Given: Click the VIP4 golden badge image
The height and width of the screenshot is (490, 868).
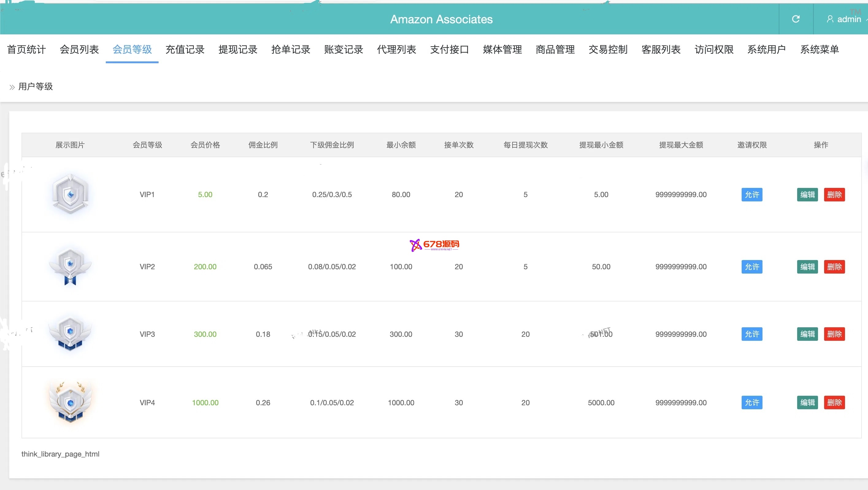Looking at the screenshot, I should pos(70,402).
